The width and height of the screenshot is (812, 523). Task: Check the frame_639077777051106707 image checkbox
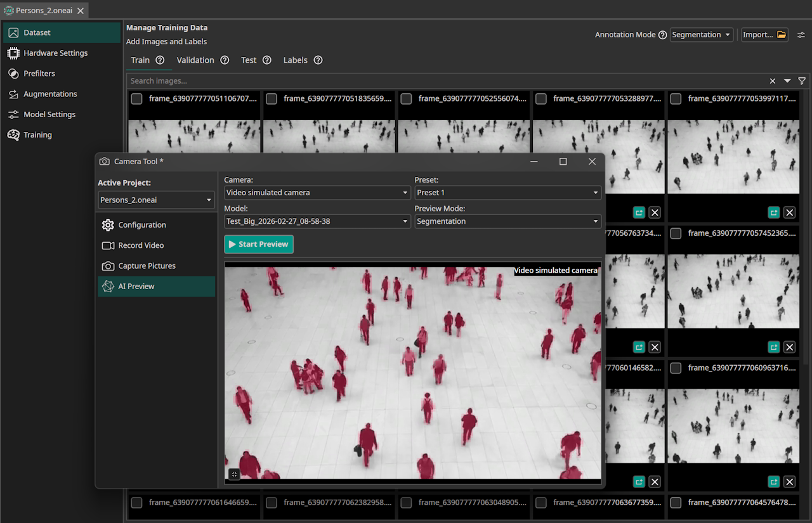136,99
